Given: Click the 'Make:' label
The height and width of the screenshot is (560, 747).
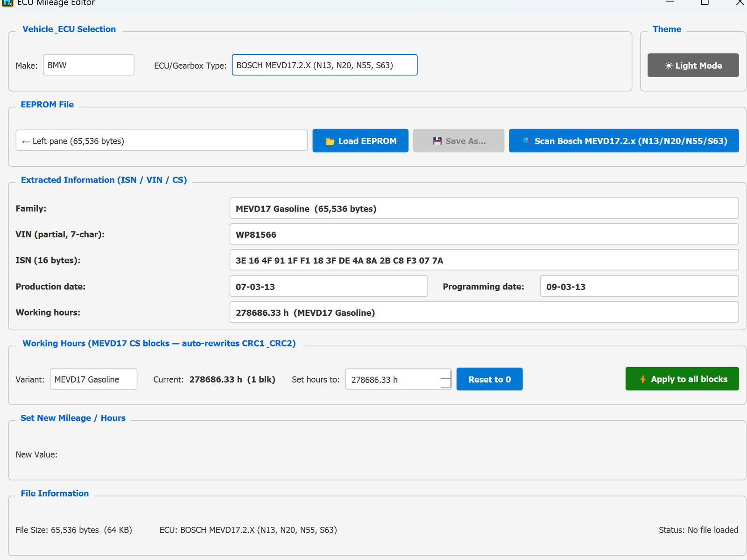Looking at the screenshot, I should (x=27, y=65).
